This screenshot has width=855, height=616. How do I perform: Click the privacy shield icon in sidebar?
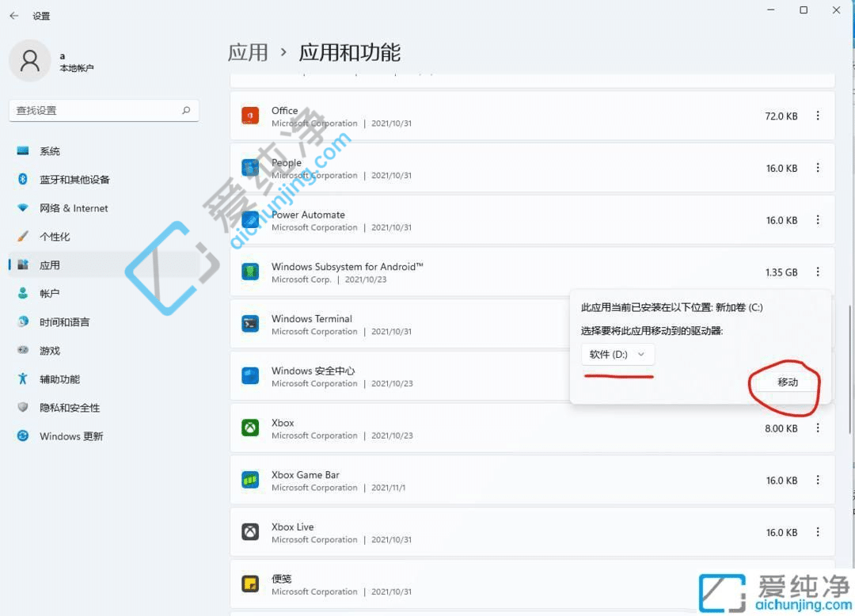(x=22, y=407)
